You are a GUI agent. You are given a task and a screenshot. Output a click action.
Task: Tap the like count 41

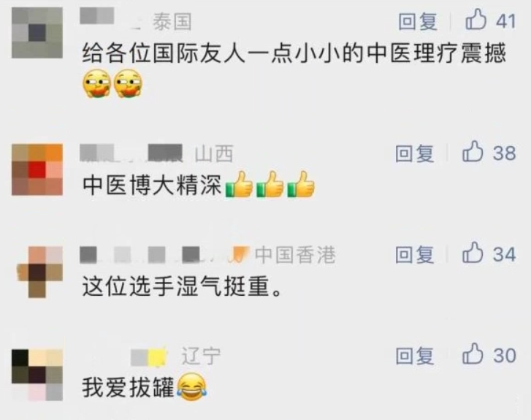tap(505, 21)
